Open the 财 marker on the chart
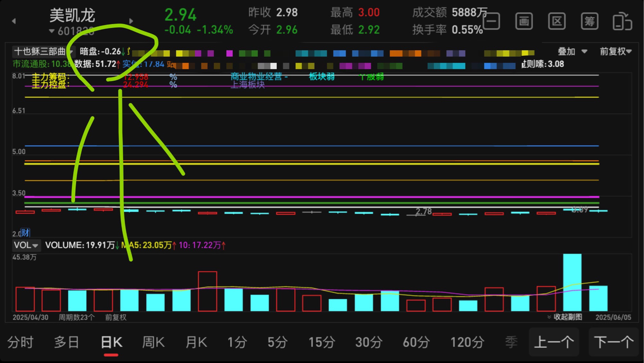 25,232
